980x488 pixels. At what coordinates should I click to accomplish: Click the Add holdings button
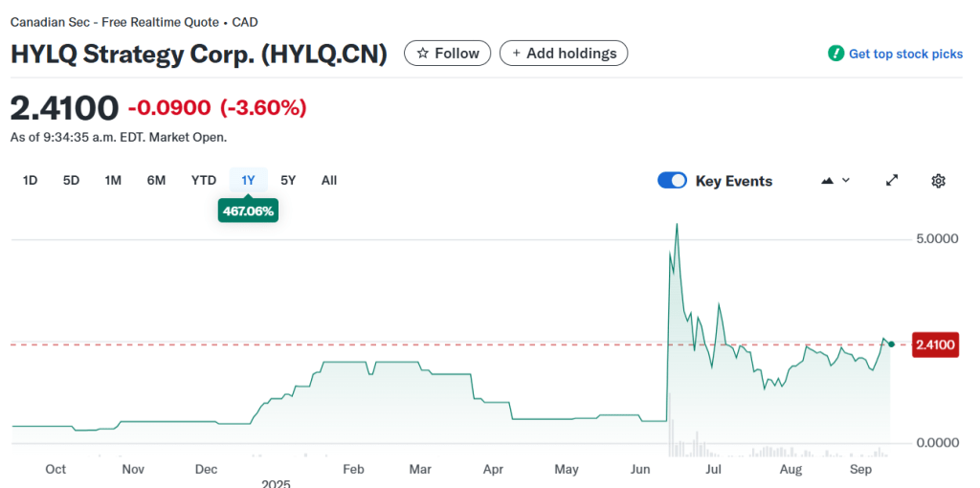tap(563, 54)
